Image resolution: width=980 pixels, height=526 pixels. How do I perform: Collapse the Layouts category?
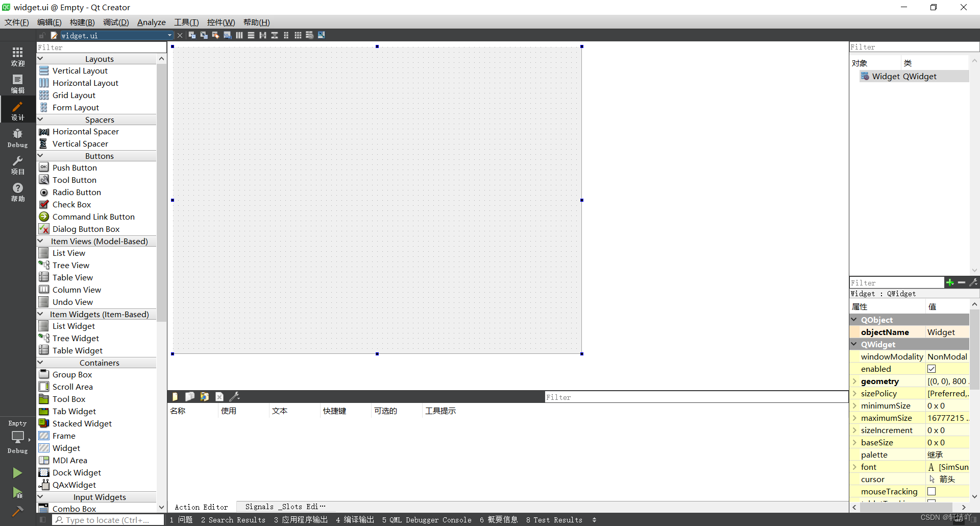pos(40,59)
